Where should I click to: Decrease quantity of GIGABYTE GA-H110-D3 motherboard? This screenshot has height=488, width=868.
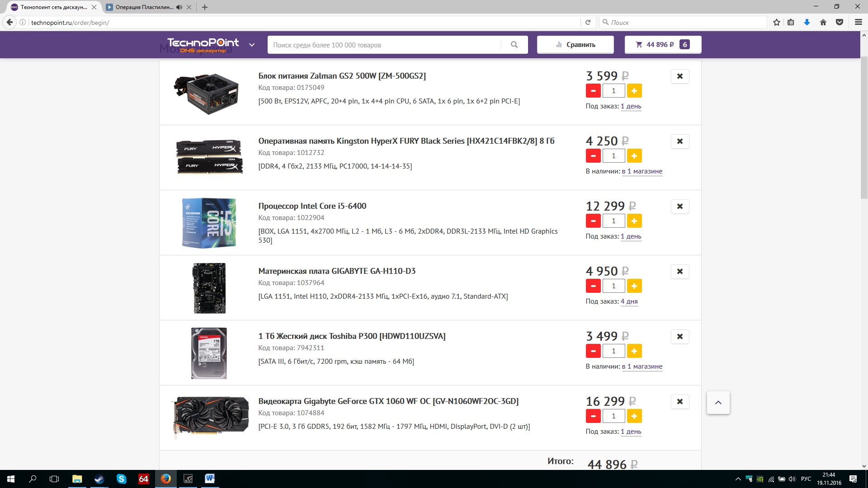click(593, 286)
